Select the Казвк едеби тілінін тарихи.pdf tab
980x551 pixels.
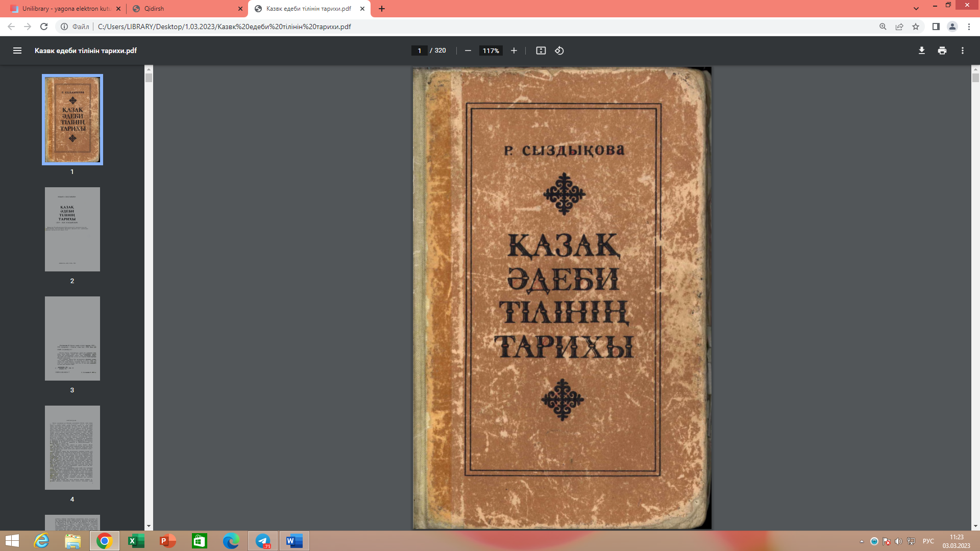(309, 9)
